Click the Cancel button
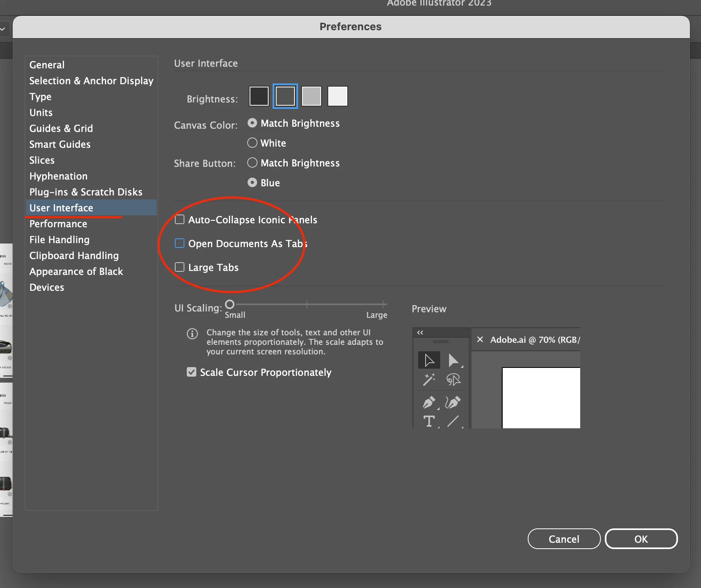701x588 pixels. coord(564,539)
